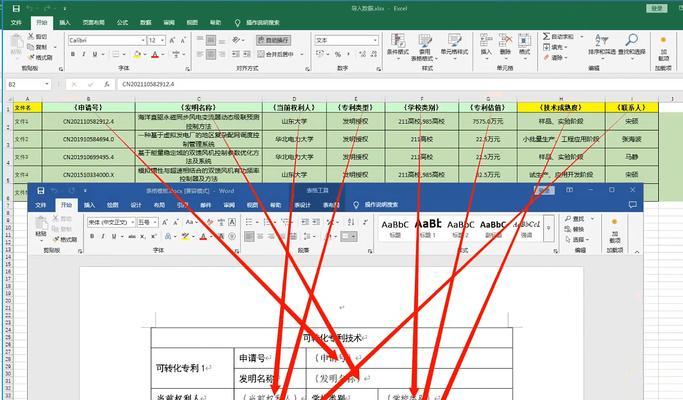Viewport: 683px width, 400px height.
Task: Apply Excel fill color (yellow bucket)
Action: (137, 54)
